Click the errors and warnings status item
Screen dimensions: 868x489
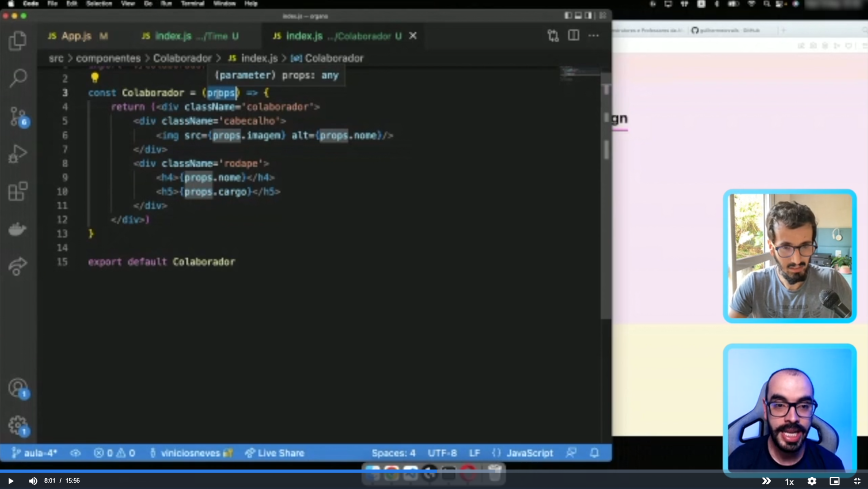tap(114, 453)
